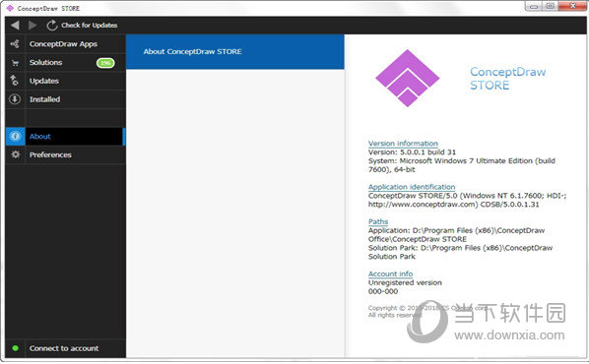Click the Check for Updates refresh icon
The image size is (589, 364).
coord(52,26)
